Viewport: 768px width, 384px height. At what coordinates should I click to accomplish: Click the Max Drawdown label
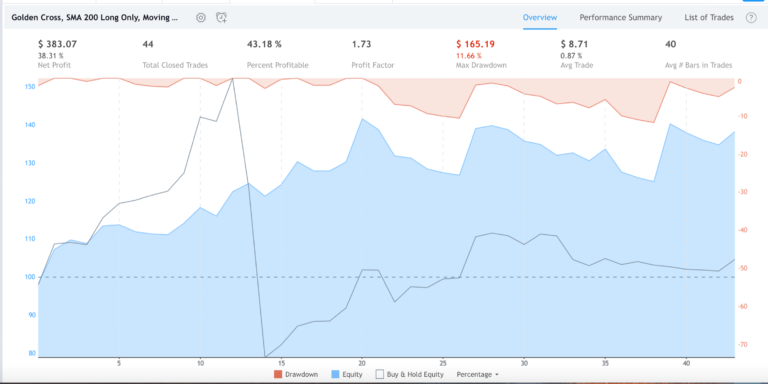(481, 65)
